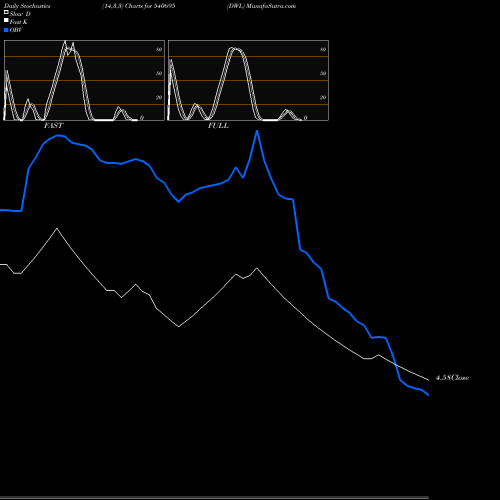The height and width of the screenshot is (500, 500).
Task: Click the blue OBV legend swatch
Action: (6, 30)
